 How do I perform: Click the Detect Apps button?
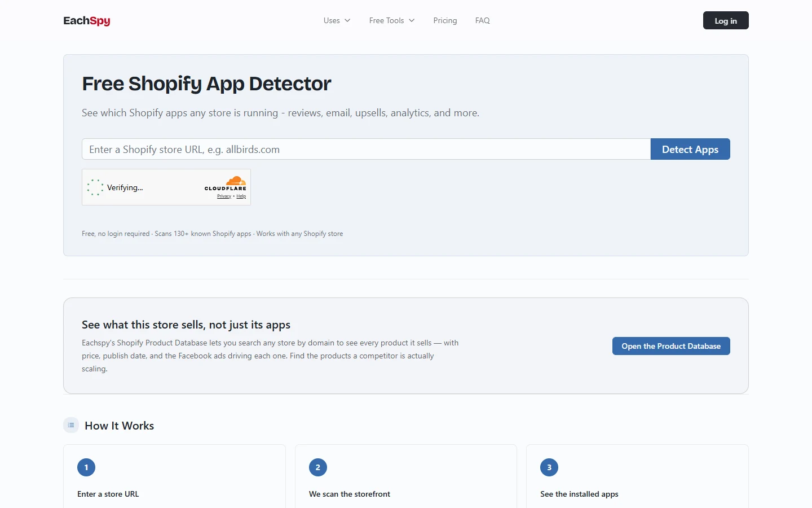coord(690,149)
